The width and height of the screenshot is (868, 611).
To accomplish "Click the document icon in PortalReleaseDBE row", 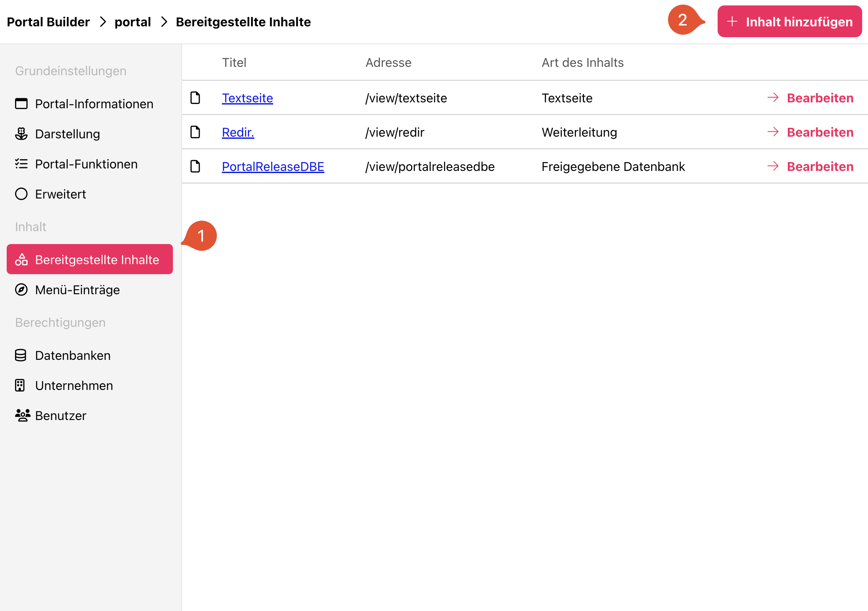I will pos(195,166).
